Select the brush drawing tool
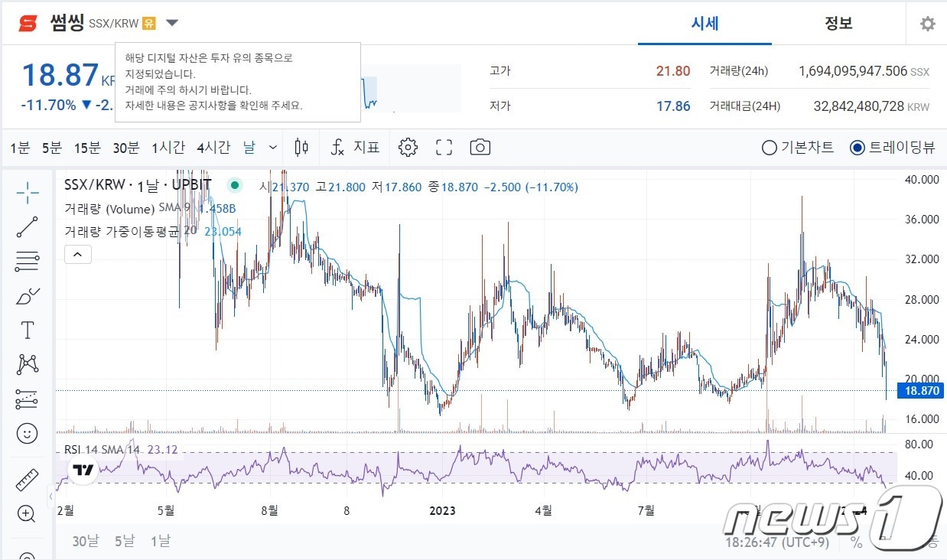This screenshot has width=947, height=560. coord(26,295)
